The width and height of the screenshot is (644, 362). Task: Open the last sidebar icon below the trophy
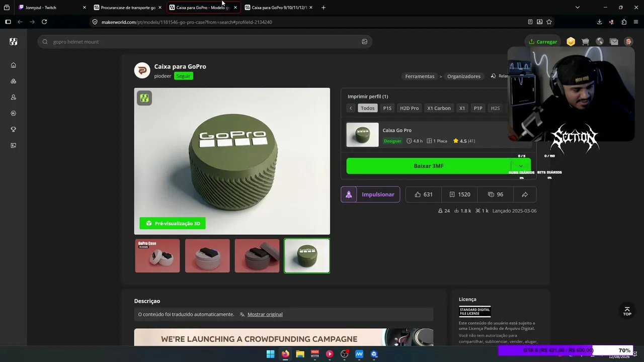click(x=14, y=145)
